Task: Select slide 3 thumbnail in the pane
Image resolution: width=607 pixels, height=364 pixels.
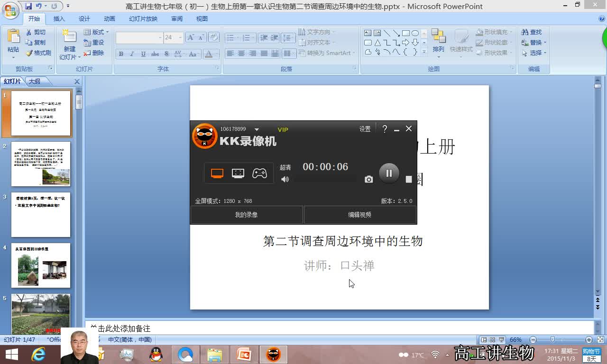Action: 41,215
